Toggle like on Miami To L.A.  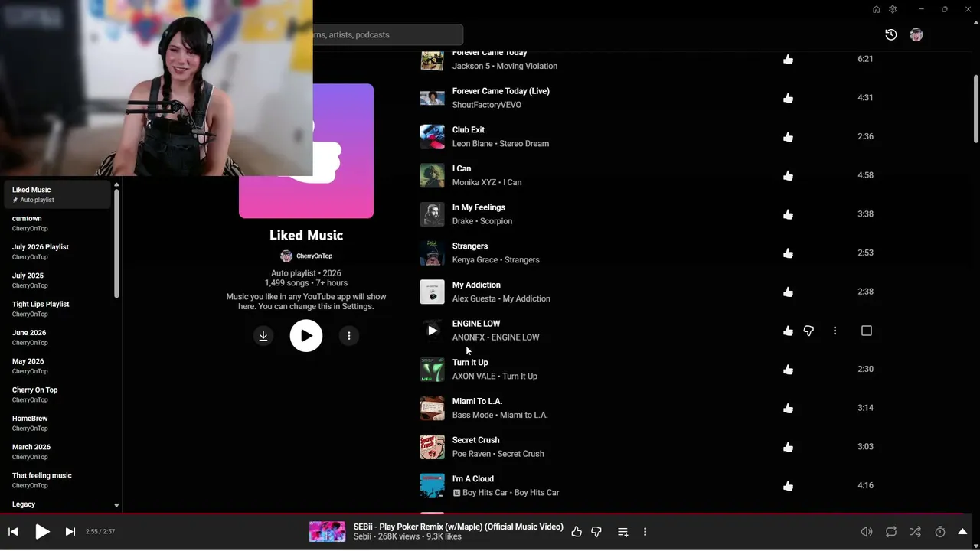click(788, 408)
